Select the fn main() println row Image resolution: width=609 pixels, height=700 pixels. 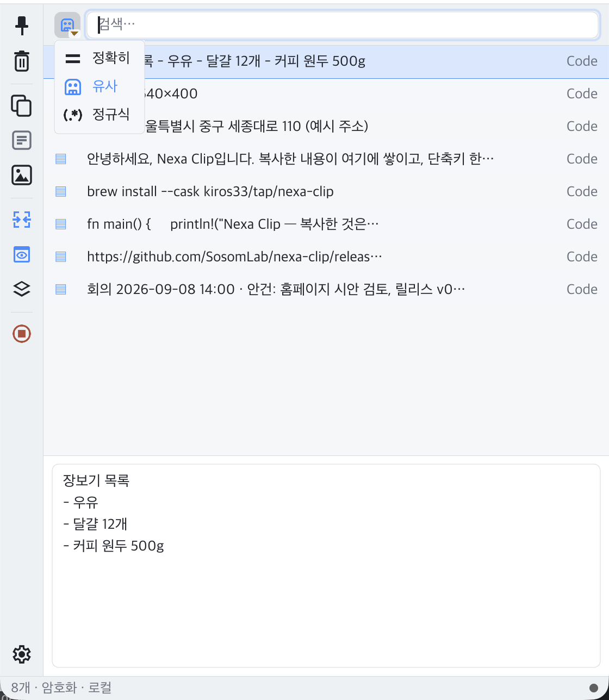pos(326,224)
